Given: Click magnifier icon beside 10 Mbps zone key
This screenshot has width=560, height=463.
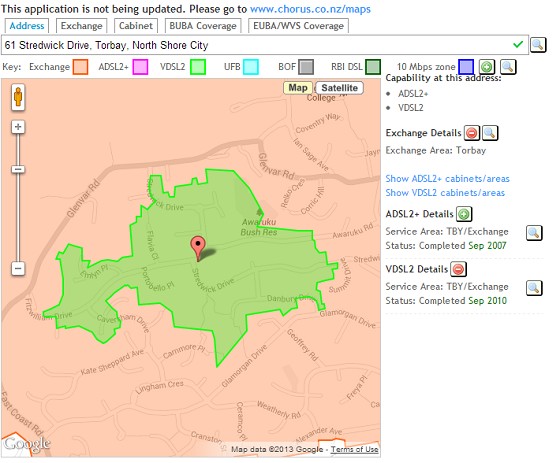Looking at the screenshot, I should [x=508, y=67].
